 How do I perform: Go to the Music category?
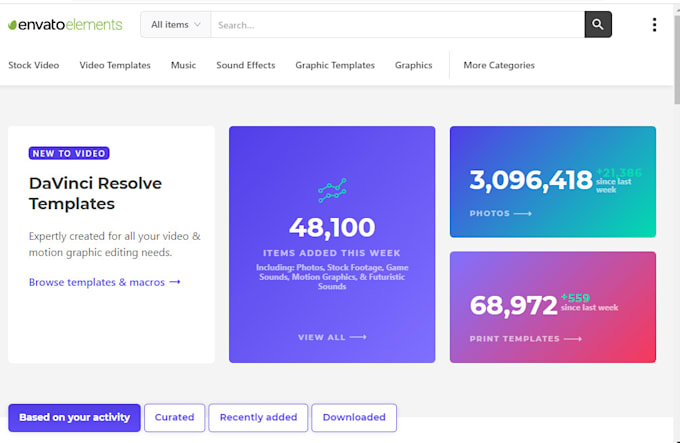click(x=183, y=65)
